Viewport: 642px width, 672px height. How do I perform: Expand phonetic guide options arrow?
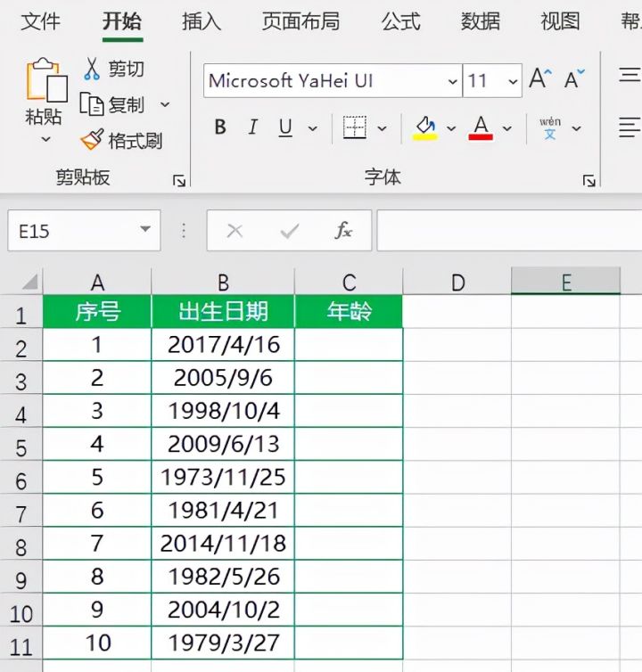(x=576, y=128)
